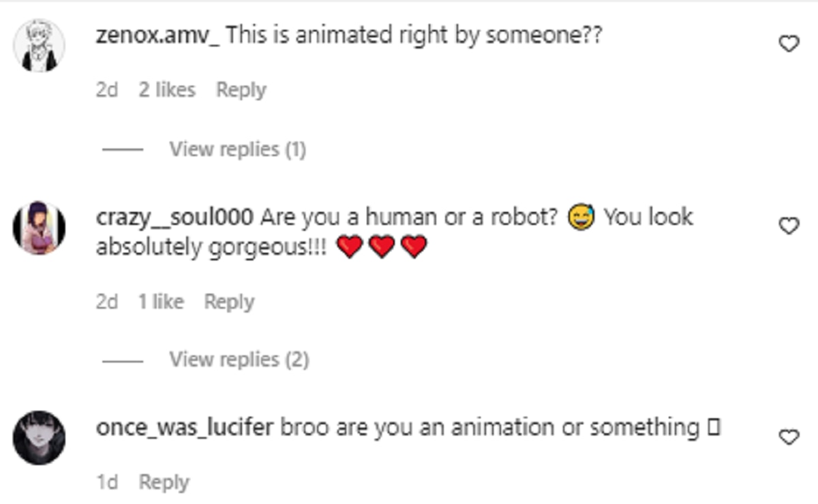Go to once_was_lucifer's profile via username
This screenshot has height=504, width=818.
pos(185,428)
